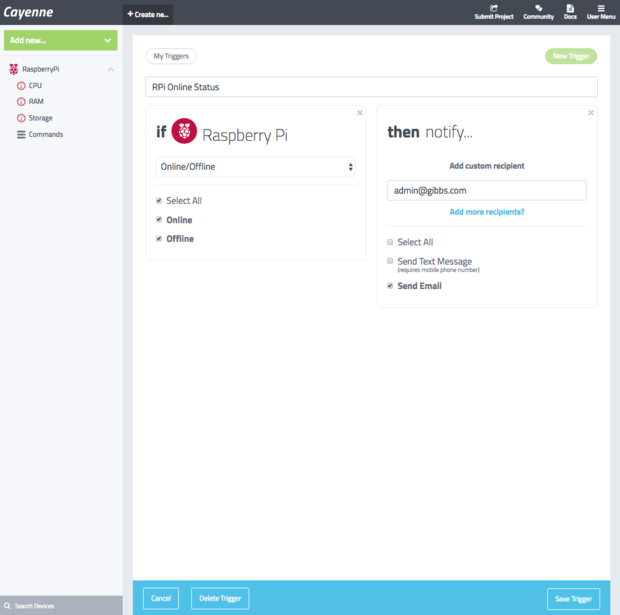620x615 pixels.
Task: Select RaspberryPi in the sidebar
Action: pos(41,69)
